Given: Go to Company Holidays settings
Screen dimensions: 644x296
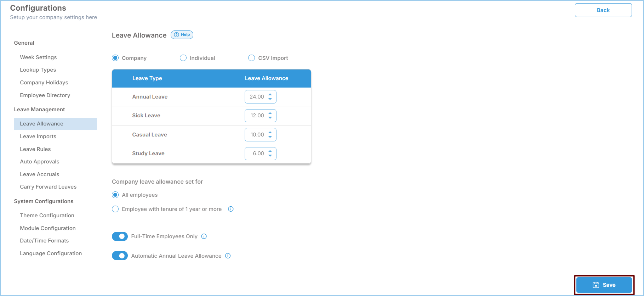Looking at the screenshot, I should tap(44, 83).
